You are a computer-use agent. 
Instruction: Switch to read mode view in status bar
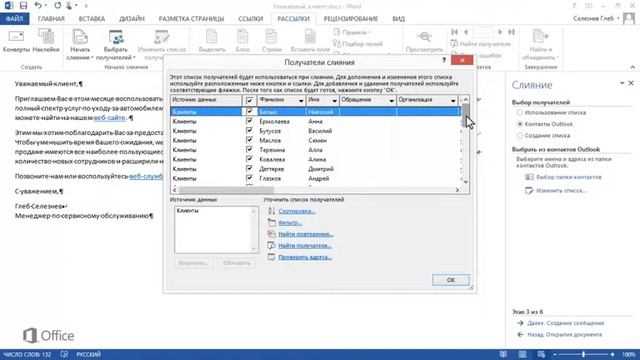[503, 354]
